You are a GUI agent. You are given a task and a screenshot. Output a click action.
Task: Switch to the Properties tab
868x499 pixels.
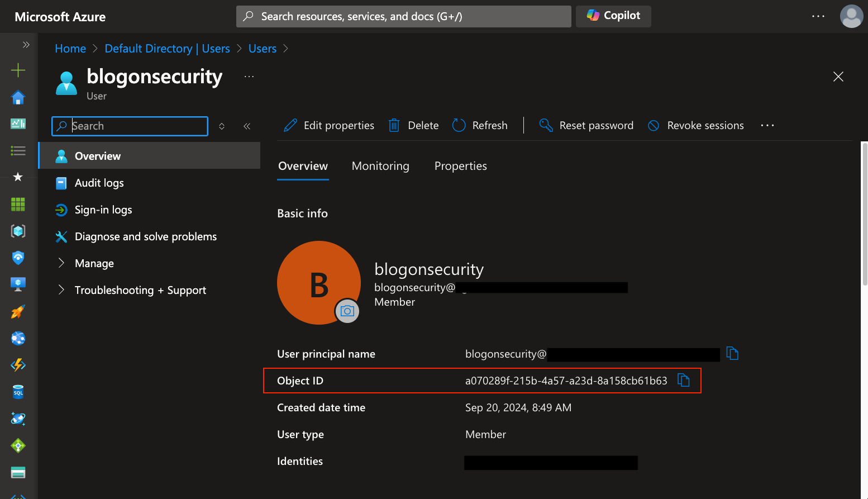tap(461, 166)
